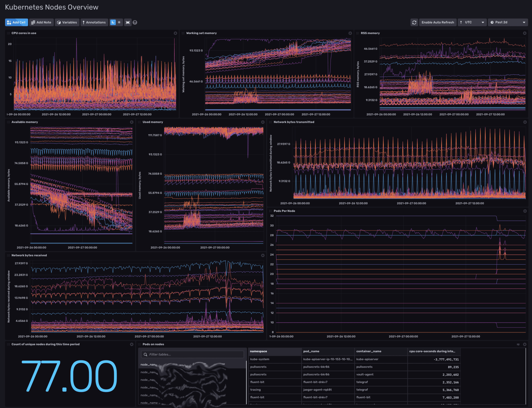Enable dark mode via the moon toggle
532x408 pixels.
click(113, 22)
